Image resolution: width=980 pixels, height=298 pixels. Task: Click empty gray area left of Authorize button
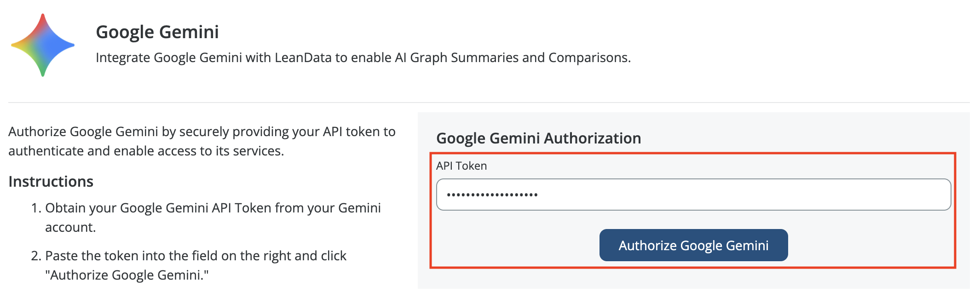pos(515,245)
